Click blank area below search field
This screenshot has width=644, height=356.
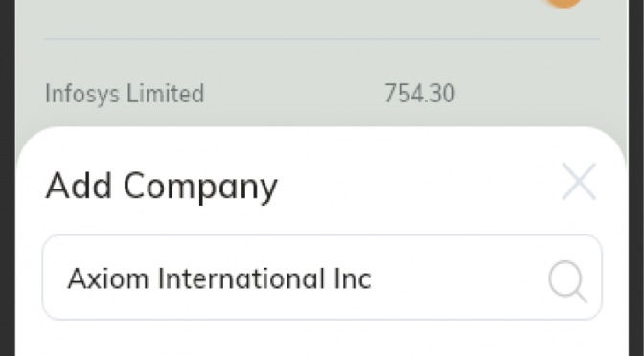tap(322, 339)
